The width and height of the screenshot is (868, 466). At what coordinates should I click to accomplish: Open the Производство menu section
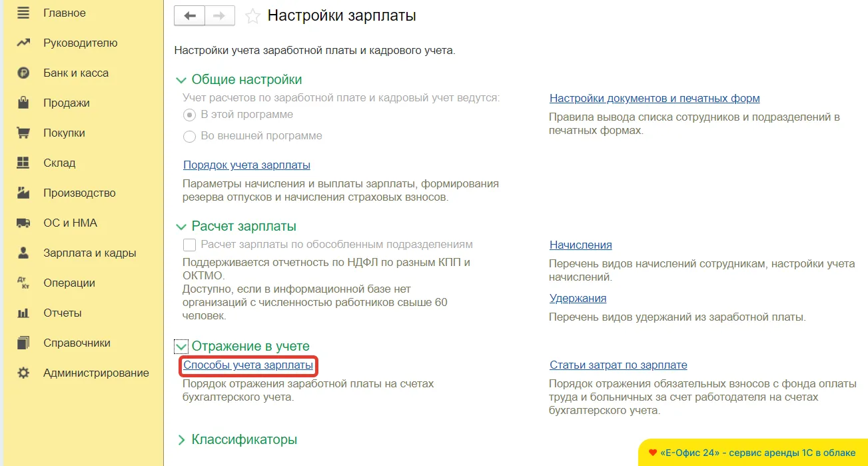click(79, 193)
